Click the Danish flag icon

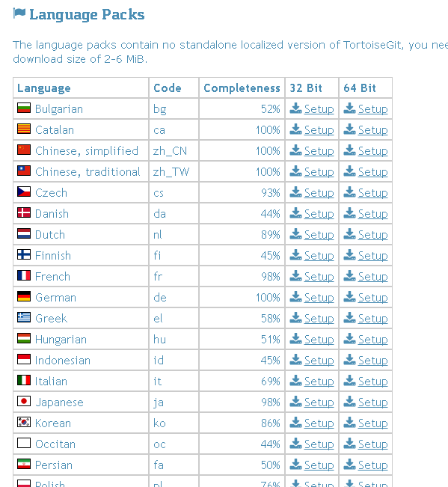pos(24,212)
